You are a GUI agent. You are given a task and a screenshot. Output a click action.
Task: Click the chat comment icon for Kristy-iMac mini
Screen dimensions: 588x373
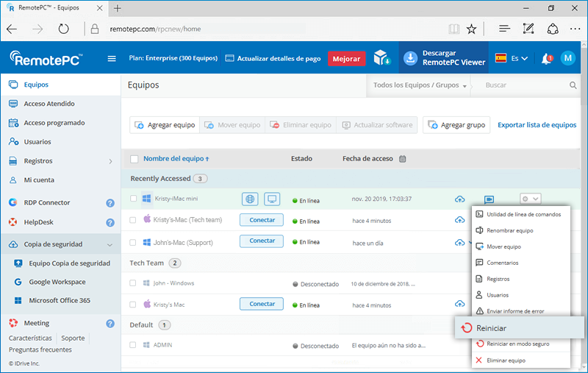point(489,199)
